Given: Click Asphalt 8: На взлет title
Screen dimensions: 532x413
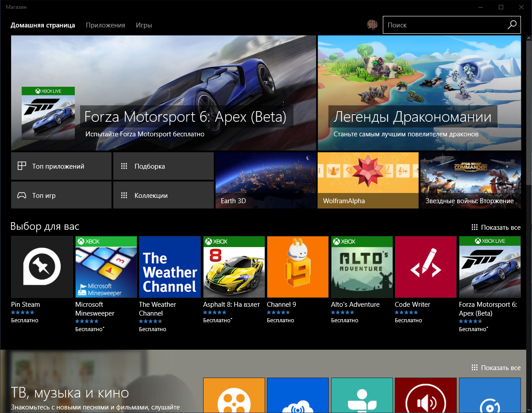Looking at the screenshot, I should (x=231, y=305).
